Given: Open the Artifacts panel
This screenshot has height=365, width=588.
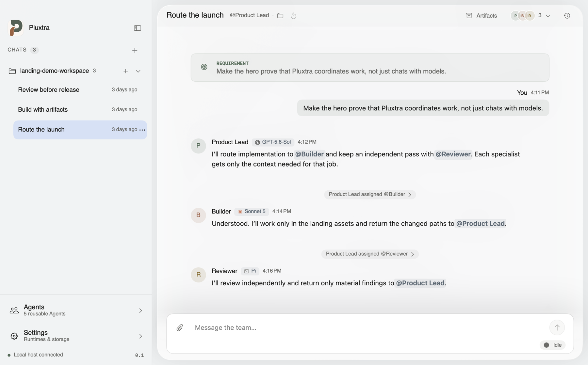Looking at the screenshot, I should coord(482,16).
